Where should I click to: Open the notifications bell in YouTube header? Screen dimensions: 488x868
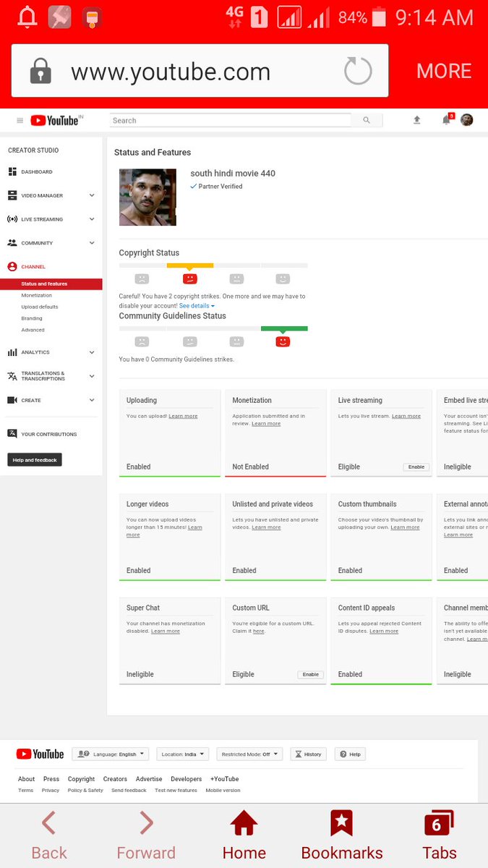(447, 120)
